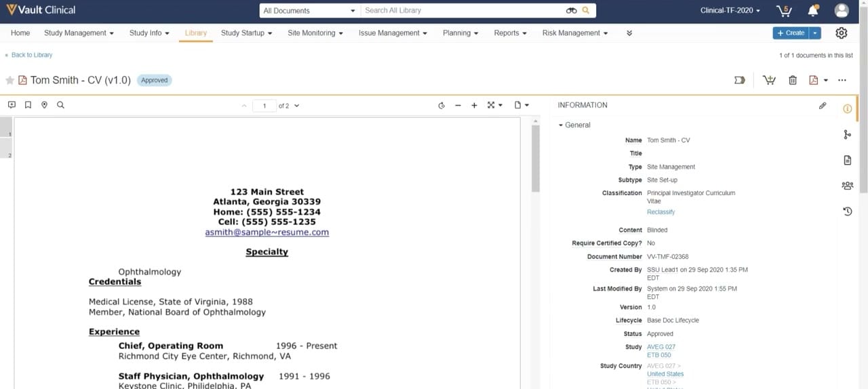
Task: Select the Library tab
Action: [x=195, y=33]
